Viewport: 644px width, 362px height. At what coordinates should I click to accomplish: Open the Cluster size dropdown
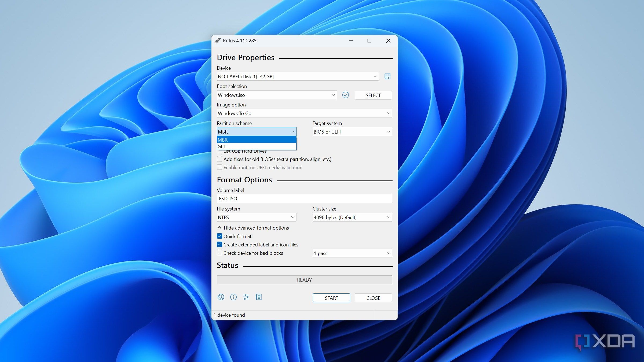coord(352,217)
